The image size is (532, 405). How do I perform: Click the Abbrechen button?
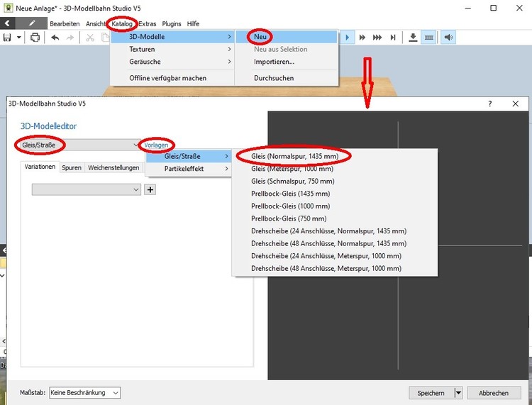pyautogui.click(x=494, y=393)
